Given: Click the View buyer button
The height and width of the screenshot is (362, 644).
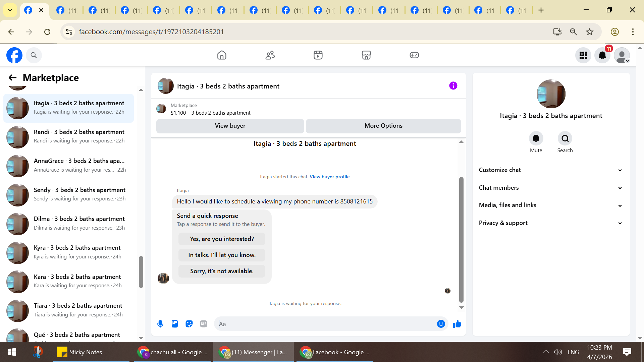Looking at the screenshot, I should coord(230,126).
